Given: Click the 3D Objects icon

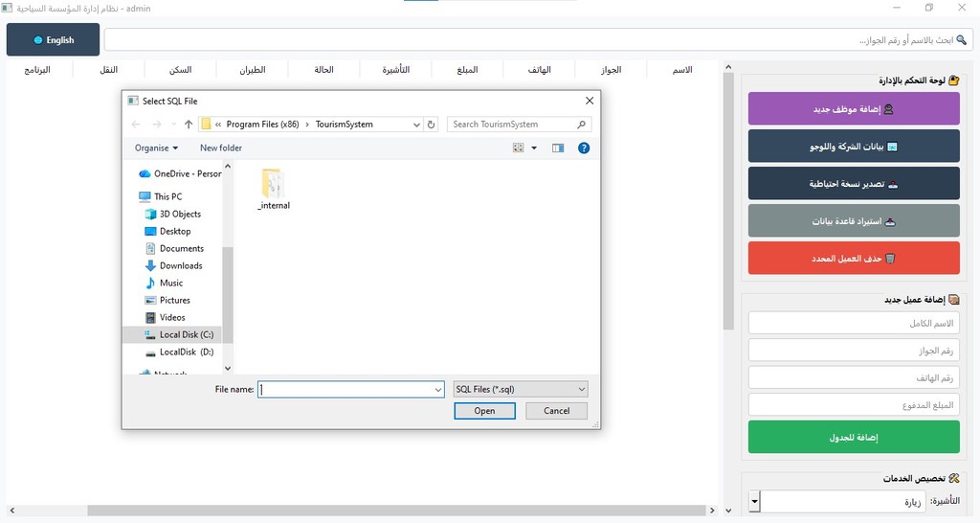Looking at the screenshot, I should click(150, 214).
